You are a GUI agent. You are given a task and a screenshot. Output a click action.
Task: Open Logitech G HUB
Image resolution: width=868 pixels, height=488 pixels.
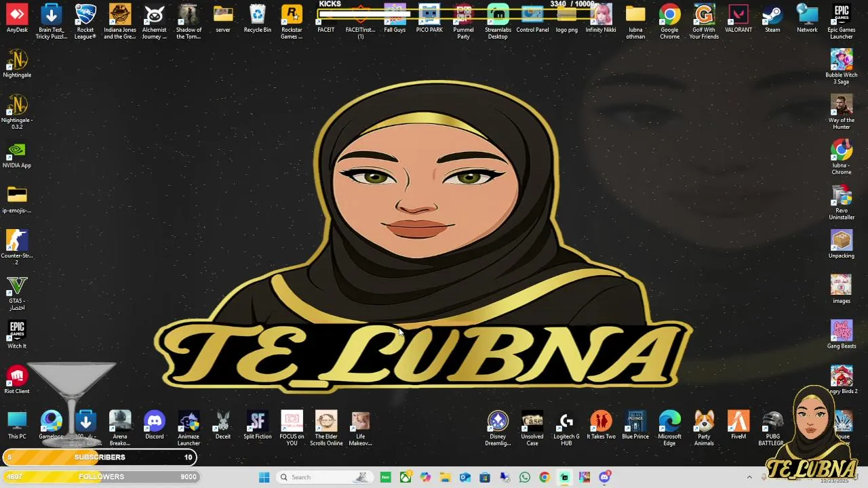[566, 428]
